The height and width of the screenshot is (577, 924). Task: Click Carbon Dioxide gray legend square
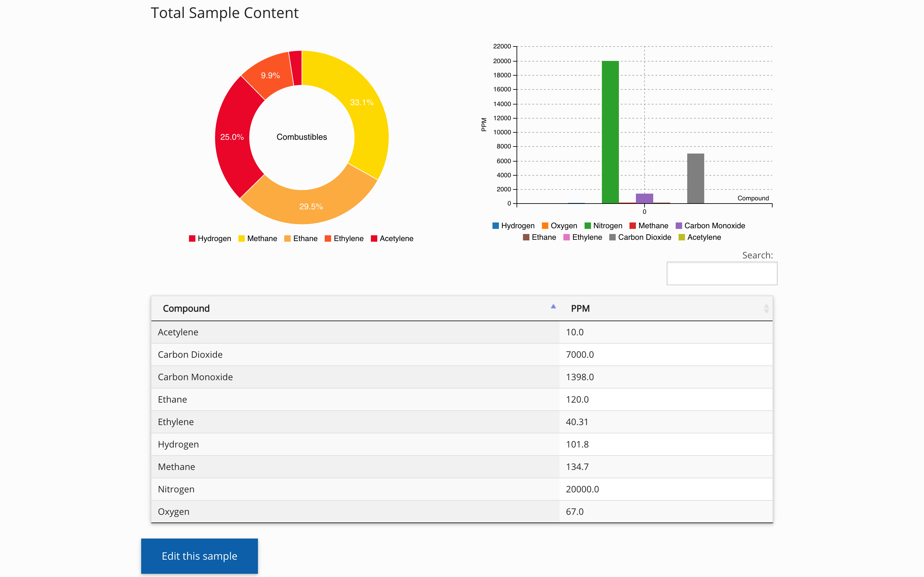coord(612,237)
